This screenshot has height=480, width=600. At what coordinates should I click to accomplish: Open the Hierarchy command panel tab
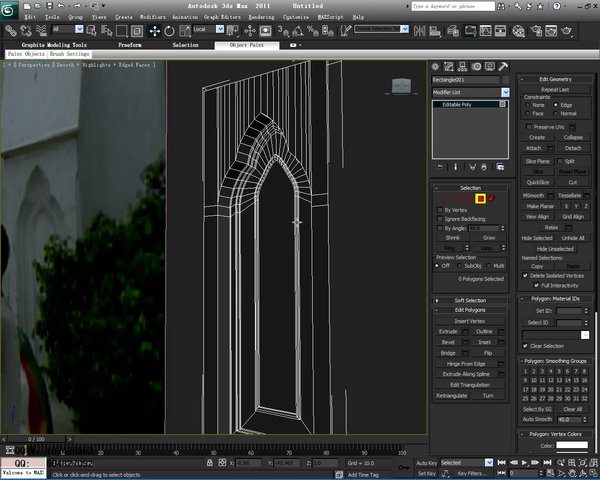coord(462,67)
